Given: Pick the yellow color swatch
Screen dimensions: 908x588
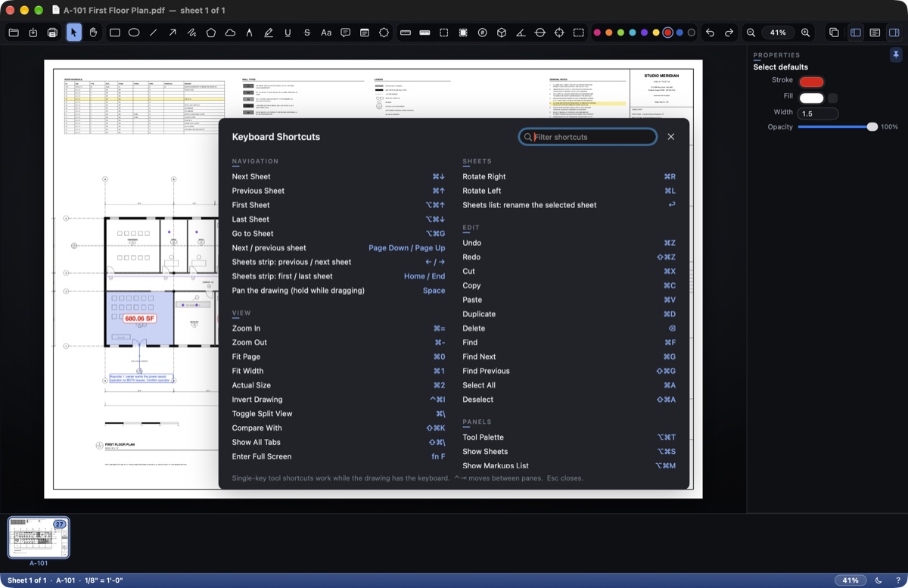Looking at the screenshot, I should coord(656,33).
